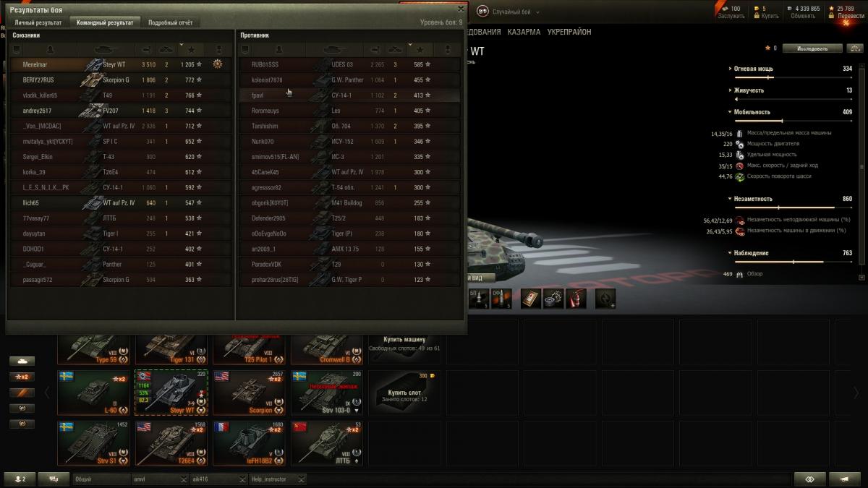Sort enemies by player name column
Screen dimensions: 868x488
click(x=278, y=49)
